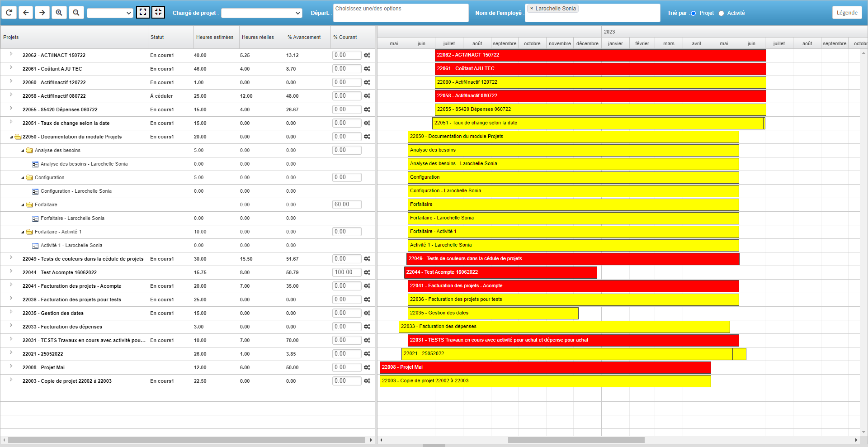Click the red 22008 - Projet Mai bar
The height and width of the screenshot is (447, 868).
click(x=545, y=367)
